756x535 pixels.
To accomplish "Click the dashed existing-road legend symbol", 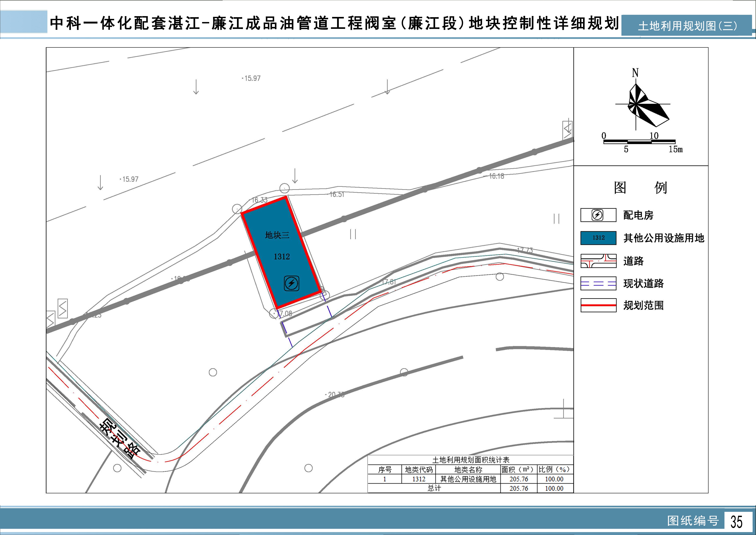I will click(598, 283).
